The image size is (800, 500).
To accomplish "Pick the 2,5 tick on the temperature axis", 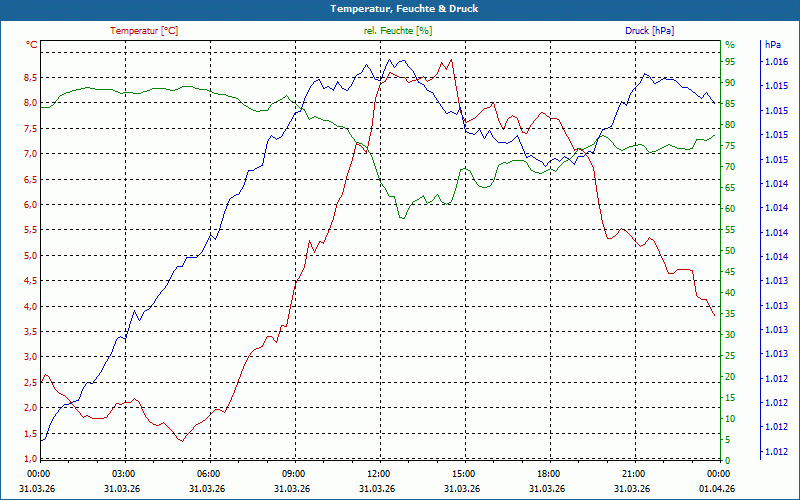I will point(31,383).
